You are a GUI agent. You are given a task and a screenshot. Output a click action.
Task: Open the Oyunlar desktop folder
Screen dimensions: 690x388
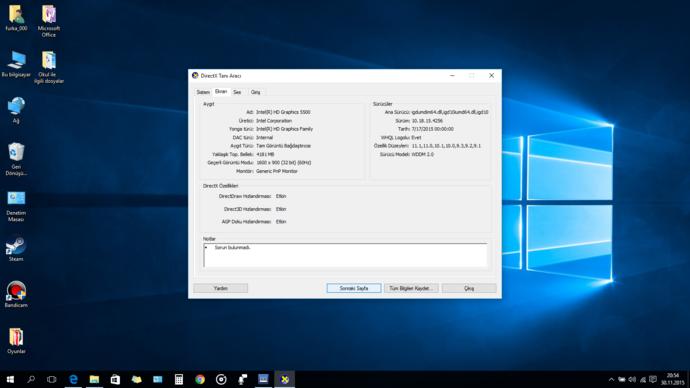coord(16,341)
